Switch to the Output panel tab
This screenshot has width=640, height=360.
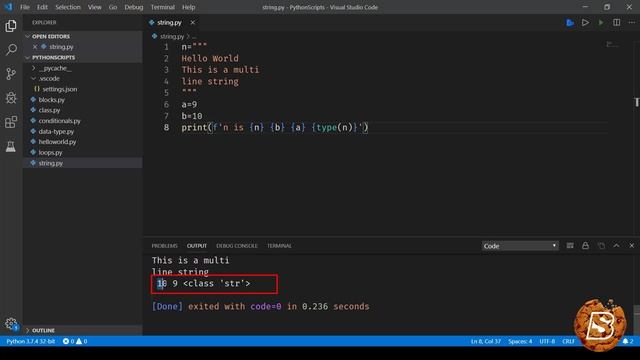pyautogui.click(x=197, y=246)
